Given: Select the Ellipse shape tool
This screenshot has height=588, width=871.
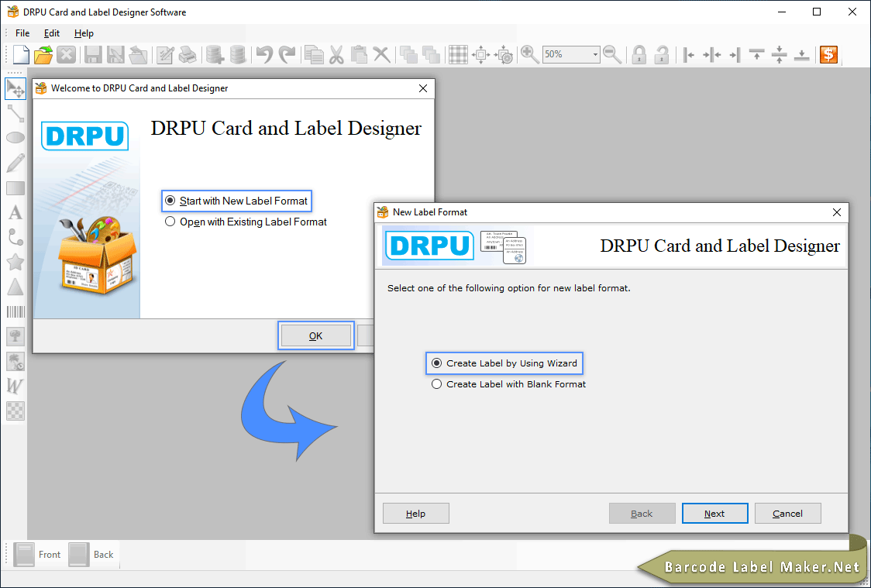Looking at the screenshot, I should (x=15, y=137).
